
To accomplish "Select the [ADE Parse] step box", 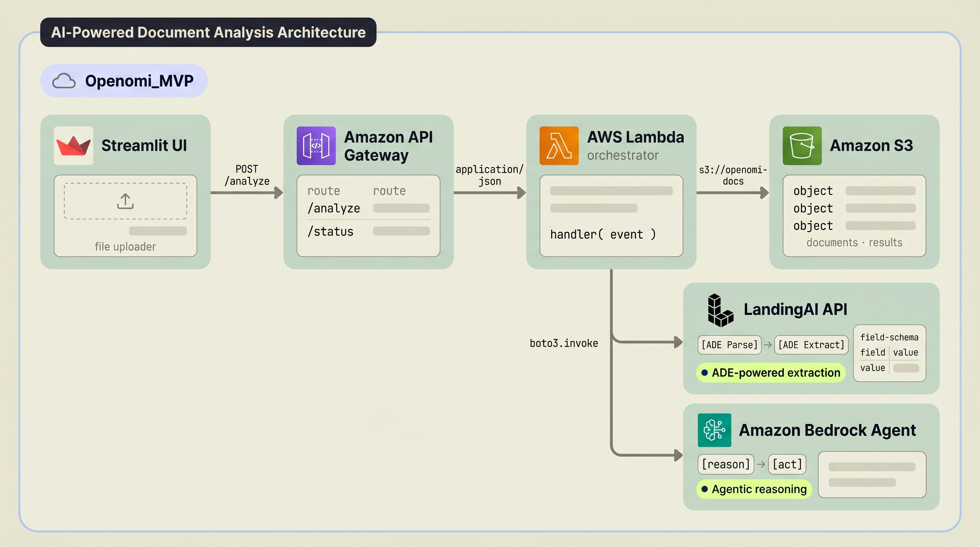I will coord(729,345).
